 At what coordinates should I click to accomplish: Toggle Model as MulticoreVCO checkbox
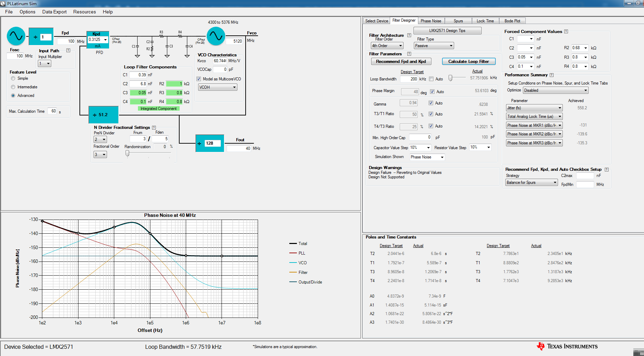(x=198, y=79)
